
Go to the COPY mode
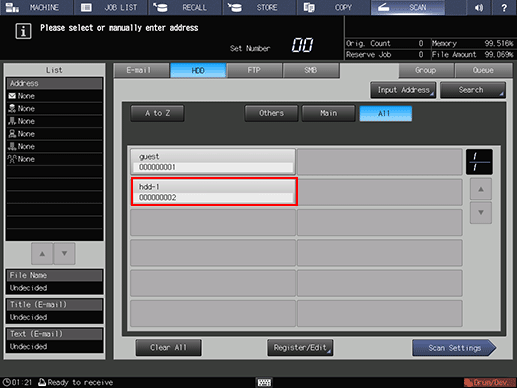(333, 7)
